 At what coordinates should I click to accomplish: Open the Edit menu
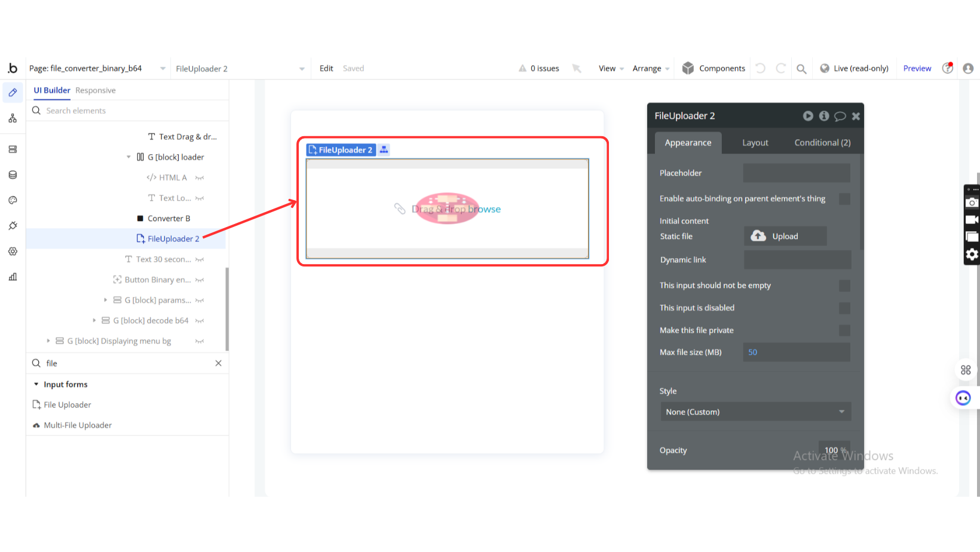(326, 69)
